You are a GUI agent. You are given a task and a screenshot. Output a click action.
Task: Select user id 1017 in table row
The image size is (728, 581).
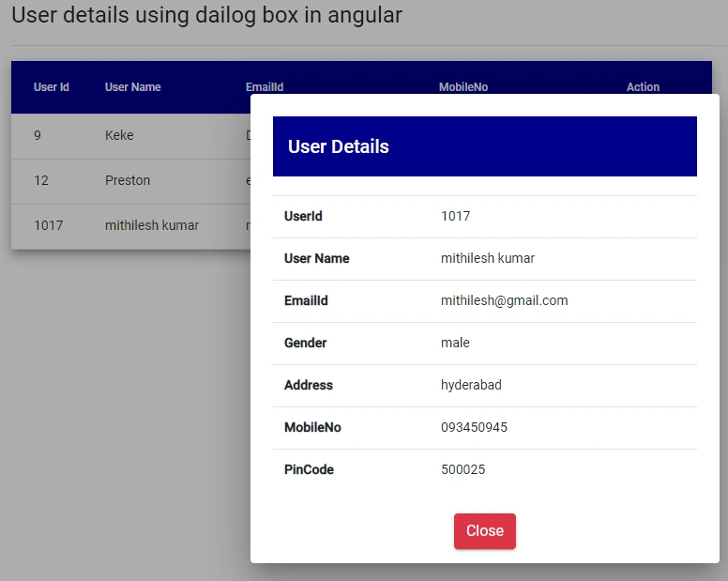tap(48, 225)
